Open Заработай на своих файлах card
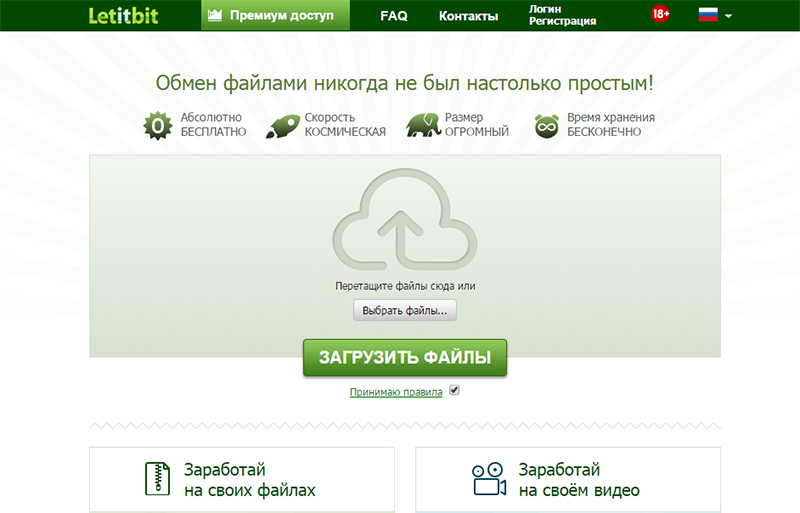 point(242,479)
